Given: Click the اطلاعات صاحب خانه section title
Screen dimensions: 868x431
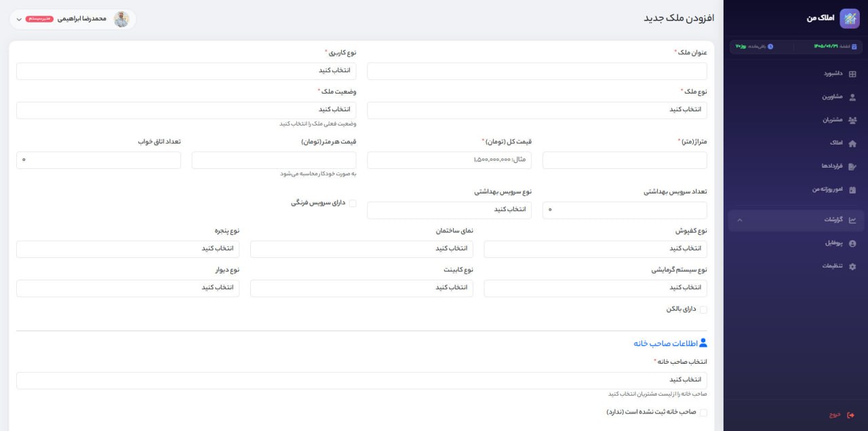Looking at the screenshot, I should (665, 343).
